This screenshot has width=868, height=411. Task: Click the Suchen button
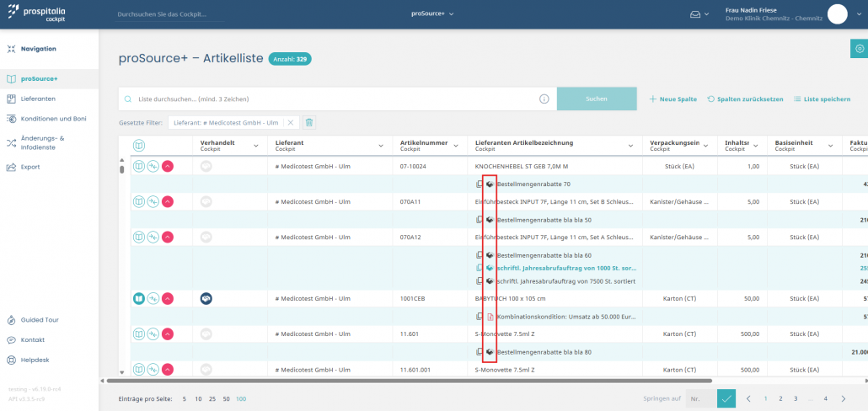click(x=597, y=99)
